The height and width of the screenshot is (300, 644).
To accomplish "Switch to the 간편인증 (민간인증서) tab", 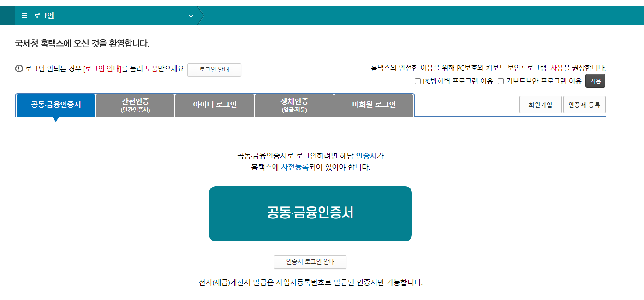I will click(x=136, y=106).
